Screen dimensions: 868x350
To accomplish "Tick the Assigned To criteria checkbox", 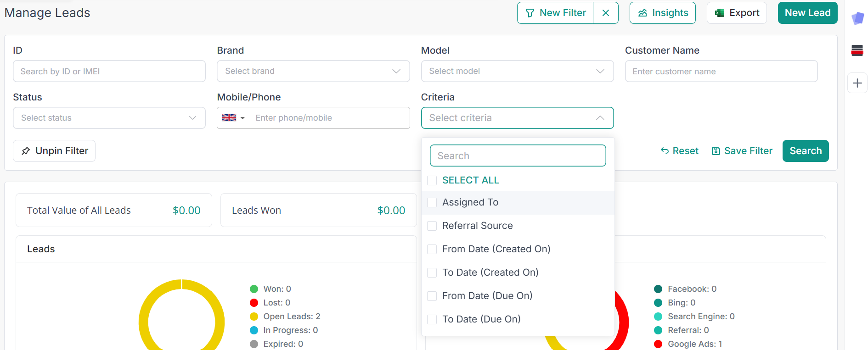I will [x=432, y=202].
